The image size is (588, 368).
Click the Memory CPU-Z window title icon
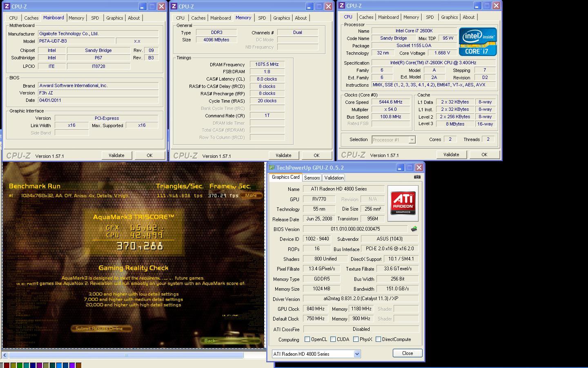pos(174,7)
